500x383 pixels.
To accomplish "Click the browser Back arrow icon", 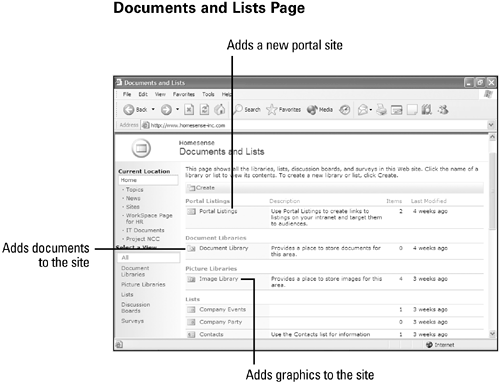I will click(x=128, y=109).
